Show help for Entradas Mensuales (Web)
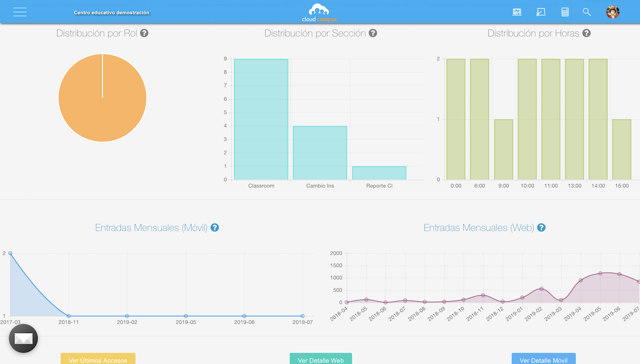 [541, 228]
